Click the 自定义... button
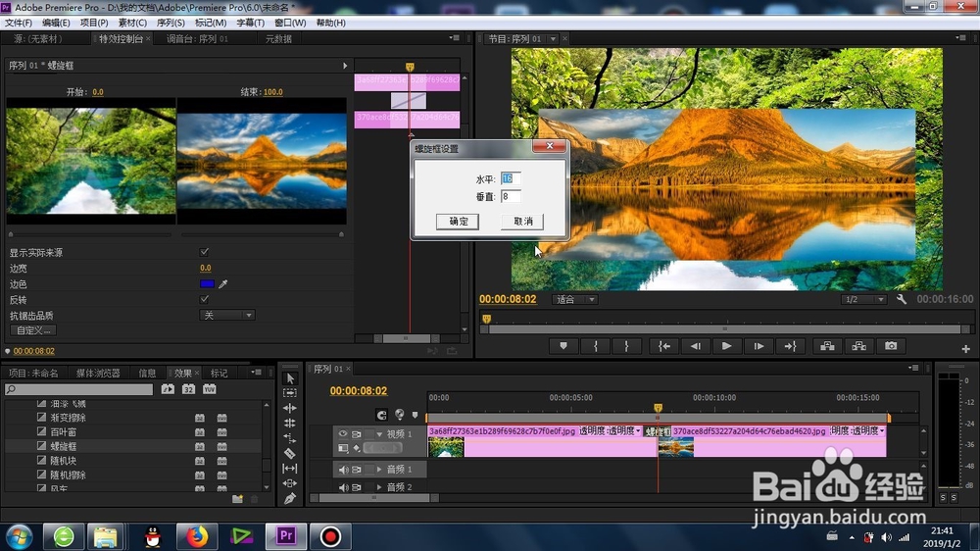This screenshot has width=980, height=551. [33, 330]
